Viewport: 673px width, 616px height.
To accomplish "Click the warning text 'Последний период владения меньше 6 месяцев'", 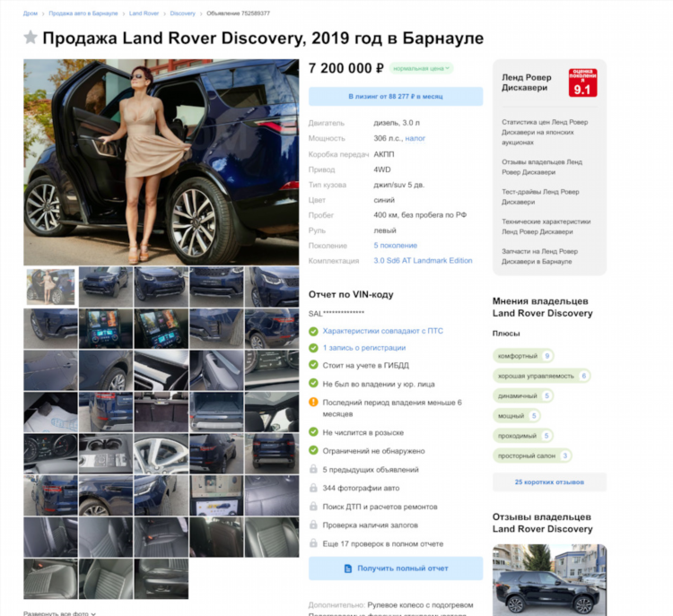I will 392,408.
